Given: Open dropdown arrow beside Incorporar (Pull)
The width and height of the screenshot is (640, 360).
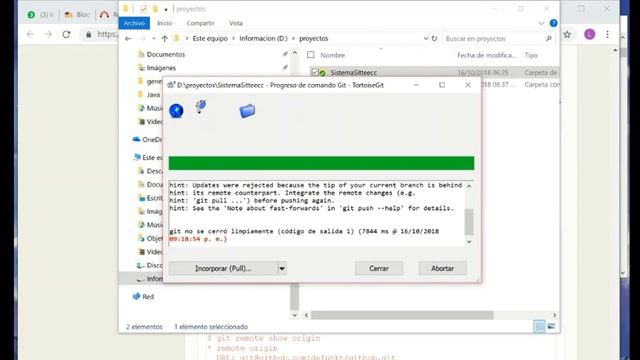Looking at the screenshot, I should [282, 268].
